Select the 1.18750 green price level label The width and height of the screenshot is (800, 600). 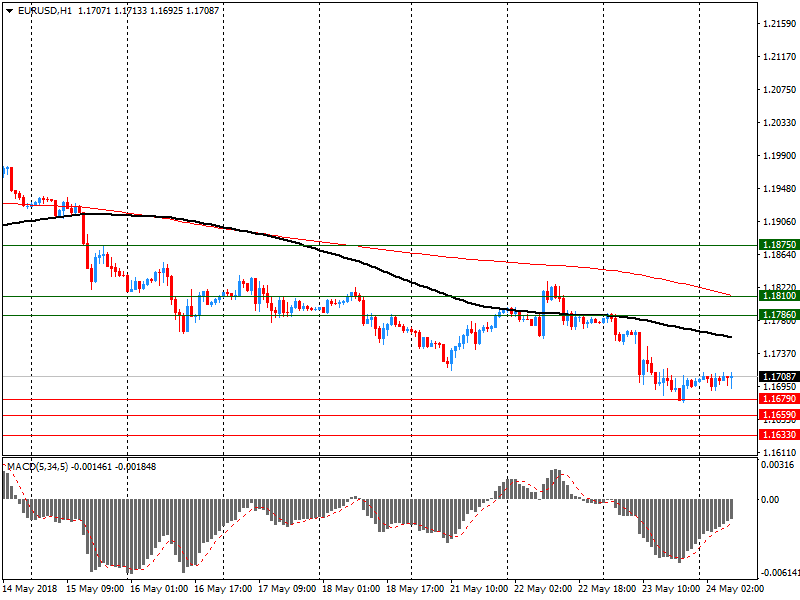779,245
